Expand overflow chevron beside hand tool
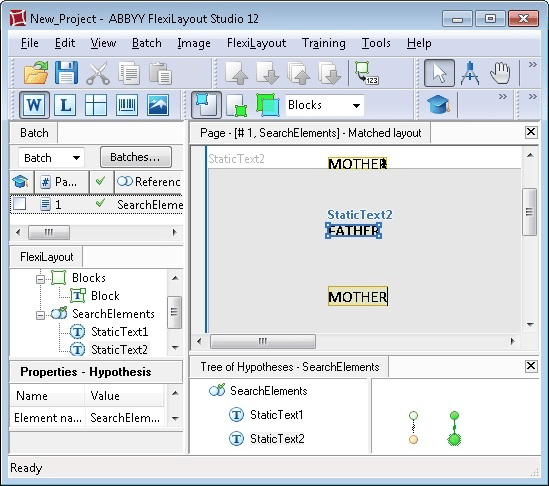Viewport: 549px width, 486px height. point(533,65)
